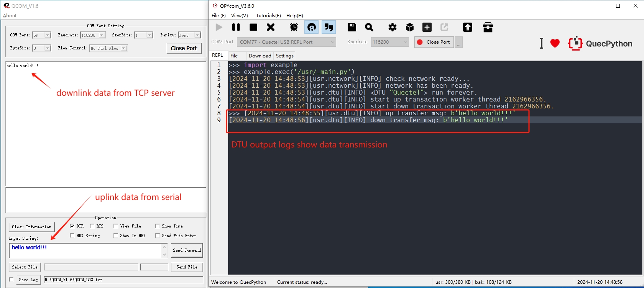Click REPL line 'example.exec('/usr/_main.py')'

(x=299, y=72)
